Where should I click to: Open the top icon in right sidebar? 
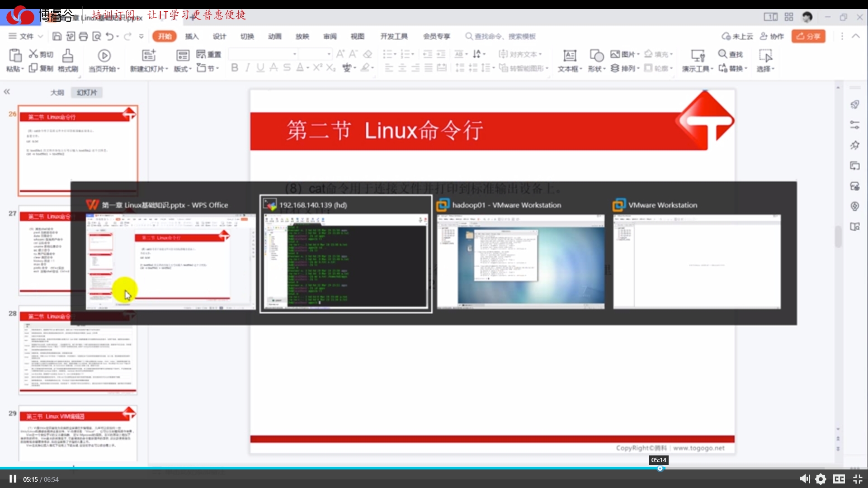[x=854, y=104]
